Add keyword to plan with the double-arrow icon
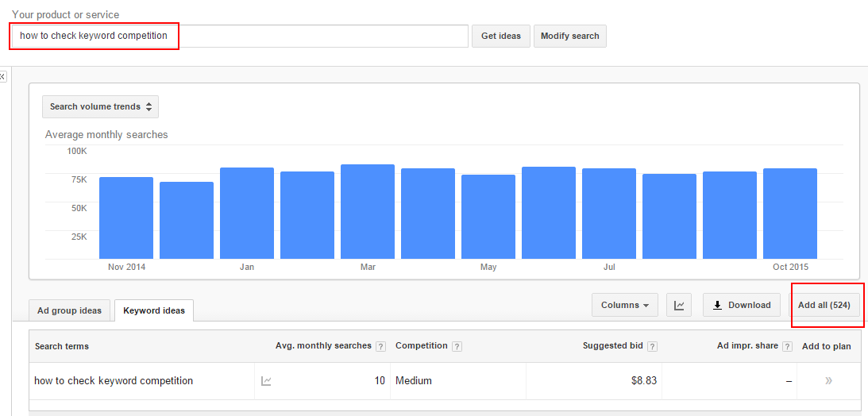This screenshot has width=868, height=416. pos(828,381)
